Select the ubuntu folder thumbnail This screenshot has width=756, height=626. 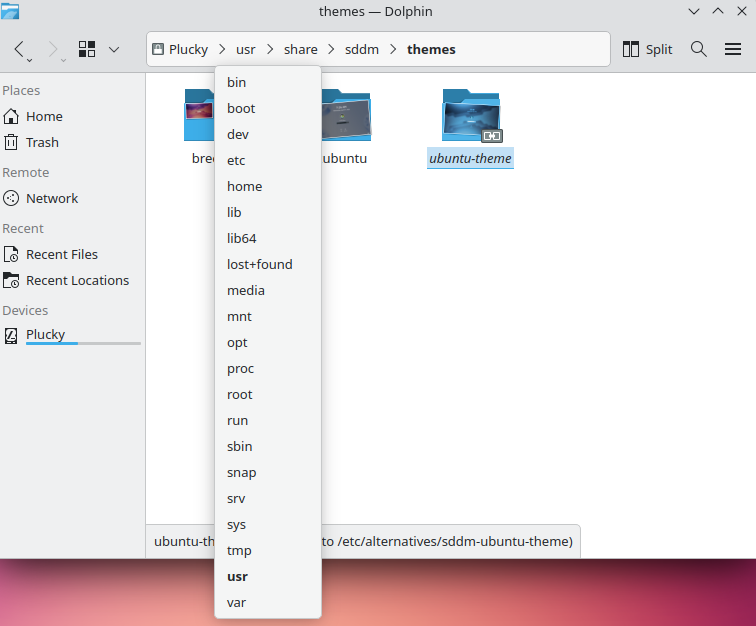click(346, 116)
